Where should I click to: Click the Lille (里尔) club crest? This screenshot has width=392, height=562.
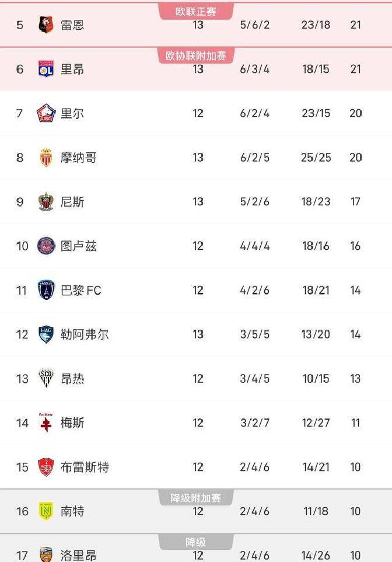[x=46, y=113]
